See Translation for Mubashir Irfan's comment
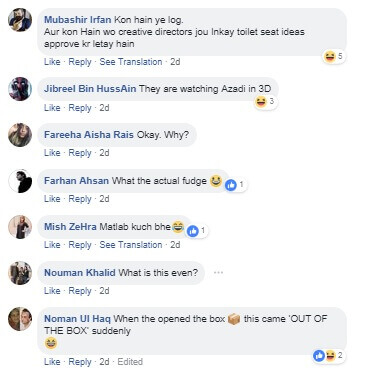 coord(131,62)
